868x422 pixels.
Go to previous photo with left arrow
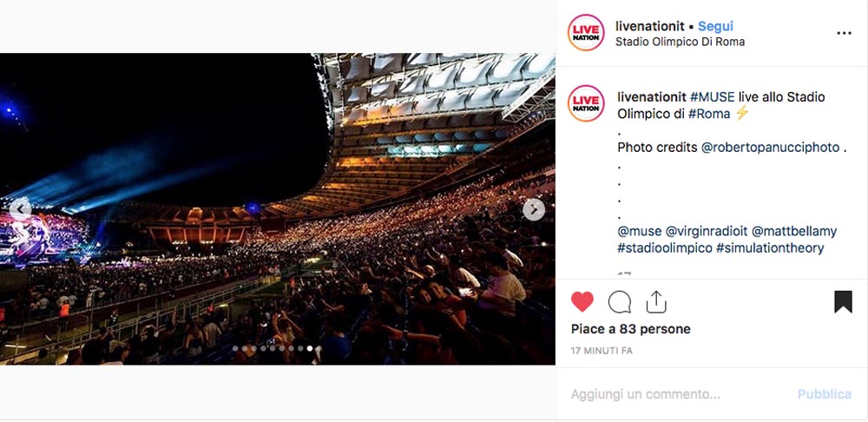click(x=21, y=209)
